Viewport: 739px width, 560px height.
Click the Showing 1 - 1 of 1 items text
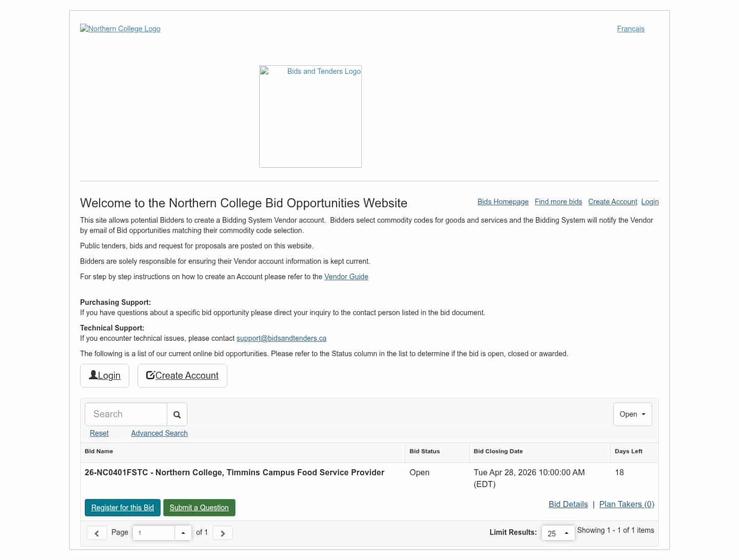[x=616, y=530]
